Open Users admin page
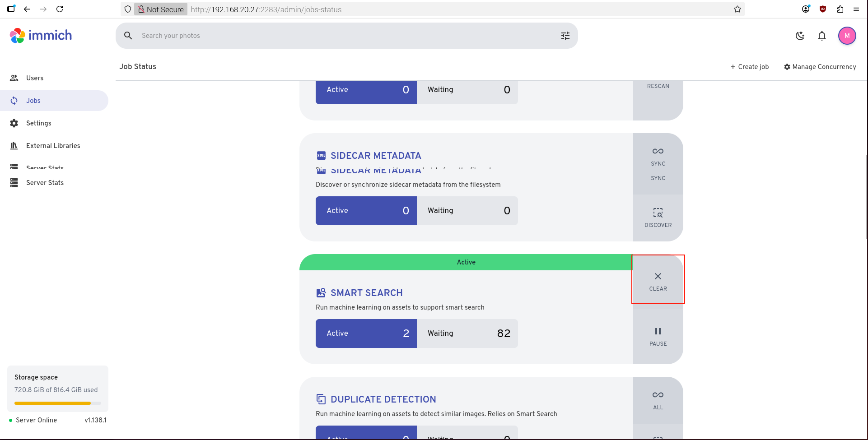Viewport: 868px width, 440px height. [x=35, y=78]
